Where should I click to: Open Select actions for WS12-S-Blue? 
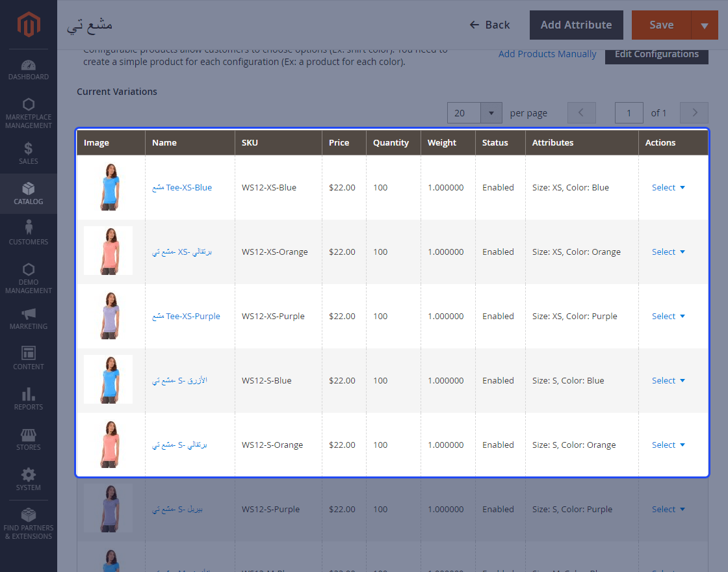tap(668, 380)
